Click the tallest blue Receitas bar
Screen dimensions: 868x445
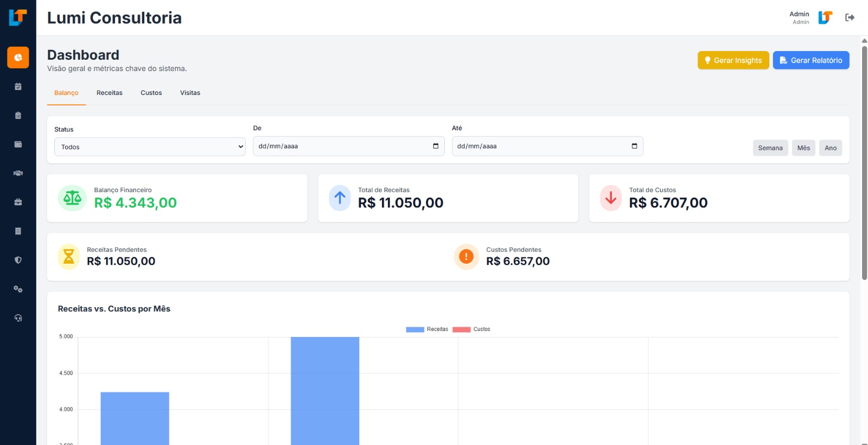(325, 391)
